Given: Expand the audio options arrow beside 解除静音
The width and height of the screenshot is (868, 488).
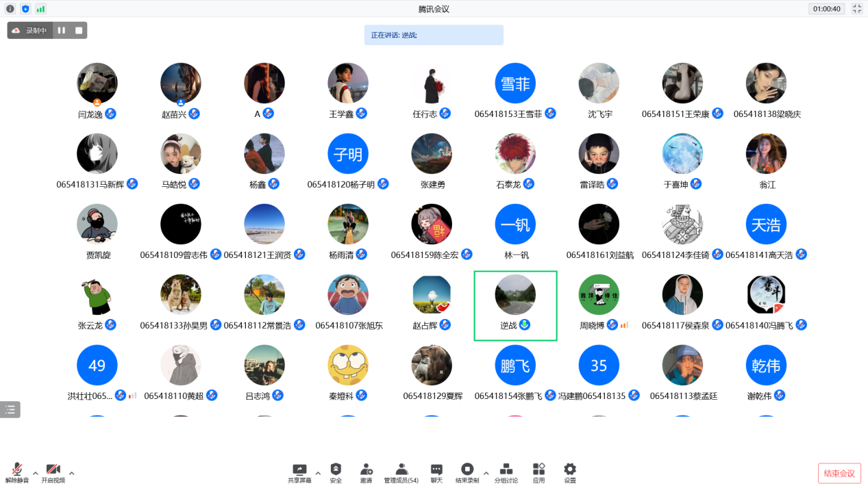Looking at the screenshot, I should (x=36, y=473).
